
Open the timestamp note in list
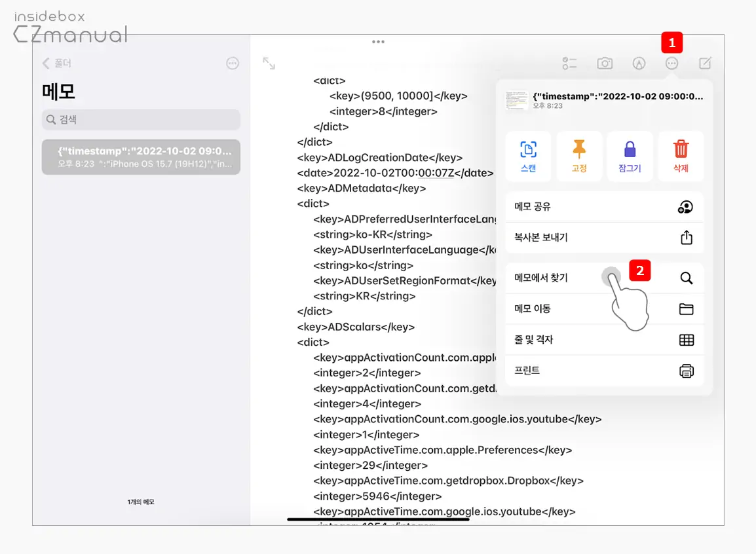tap(141, 157)
